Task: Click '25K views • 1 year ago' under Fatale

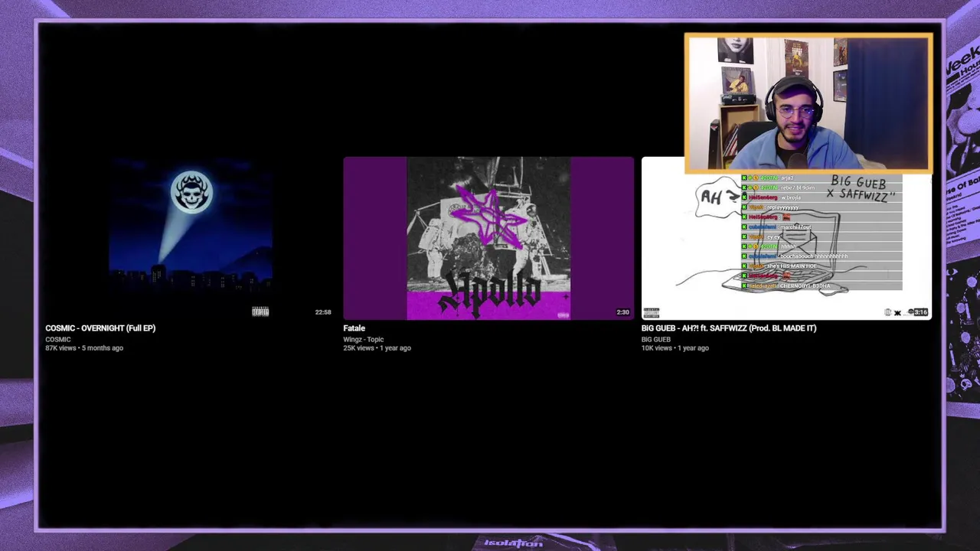Action: (377, 348)
